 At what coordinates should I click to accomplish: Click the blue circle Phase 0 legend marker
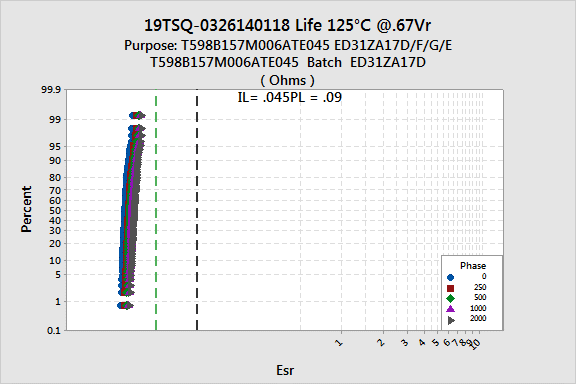[450, 277]
